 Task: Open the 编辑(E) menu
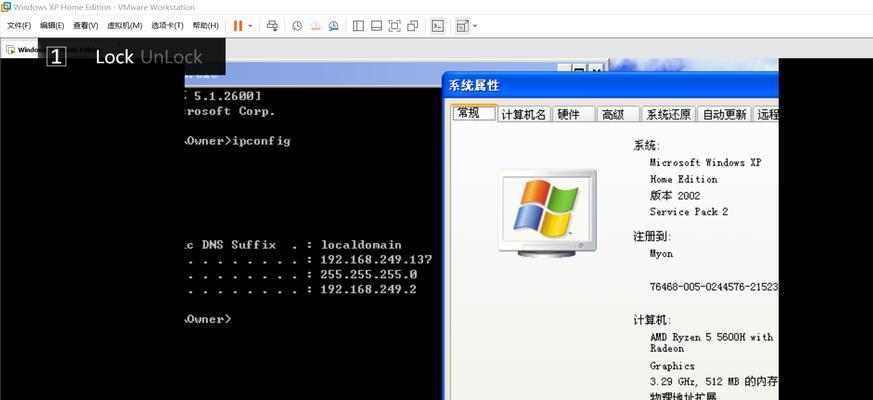(x=52, y=26)
